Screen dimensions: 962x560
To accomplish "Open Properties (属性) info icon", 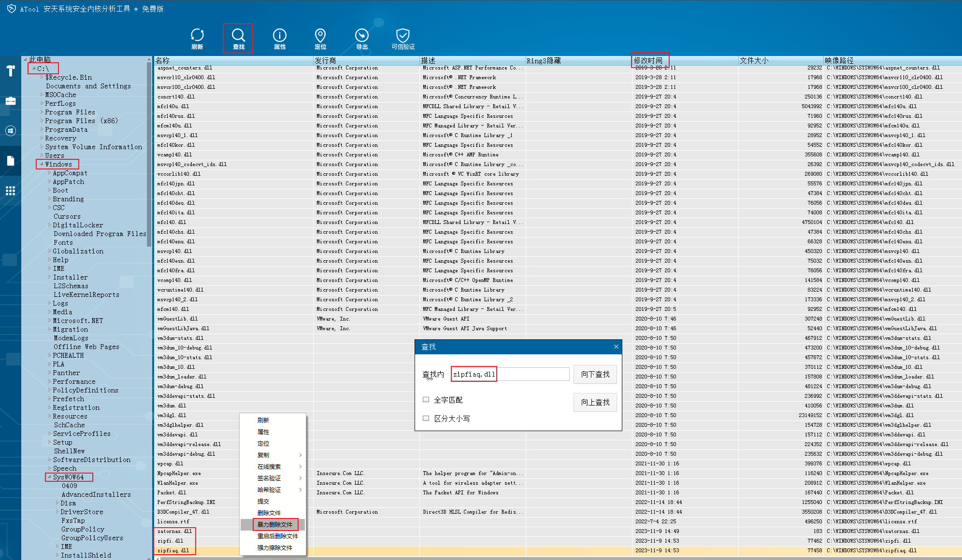I will coord(280,36).
